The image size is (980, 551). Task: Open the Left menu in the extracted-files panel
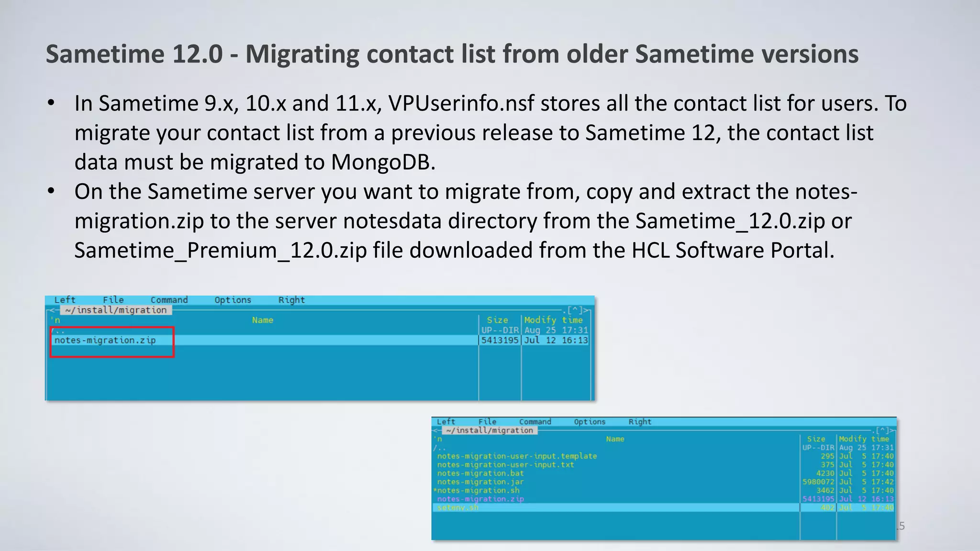click(x=446, y=421)
